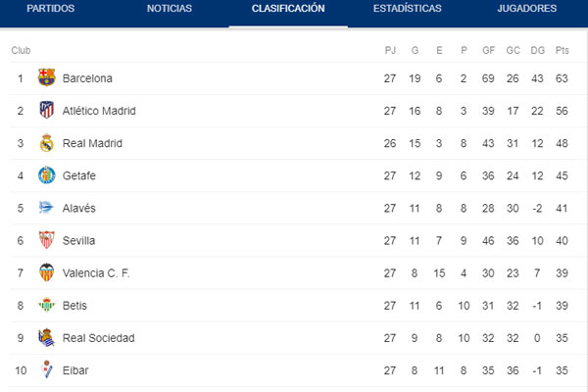Image resolution: width=588 pixels, height=392 pixels.
Task: Click the Eibar team name link
Action: [76, 370]
